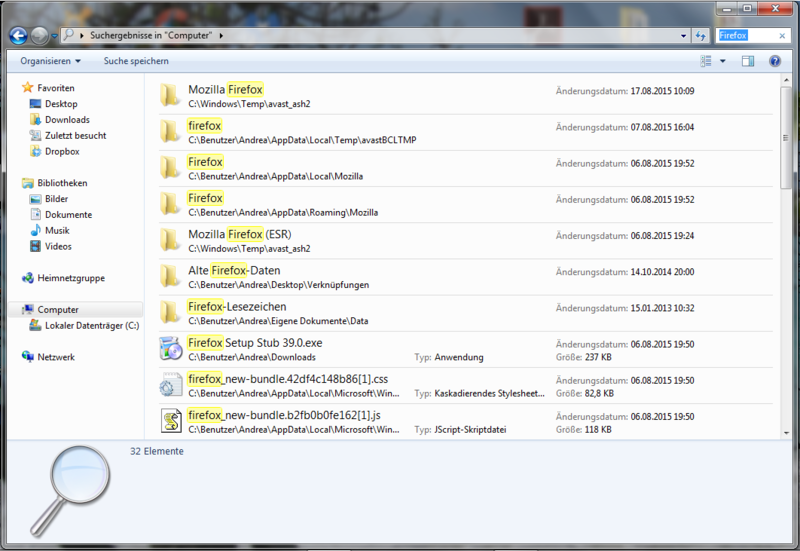
Task: Expand the address bar history dropdown
Action: click(683, 36)
